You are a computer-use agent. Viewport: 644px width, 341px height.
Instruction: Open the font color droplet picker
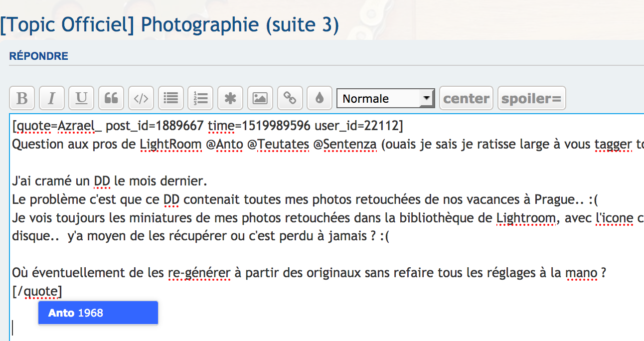[x=320, y=98]
